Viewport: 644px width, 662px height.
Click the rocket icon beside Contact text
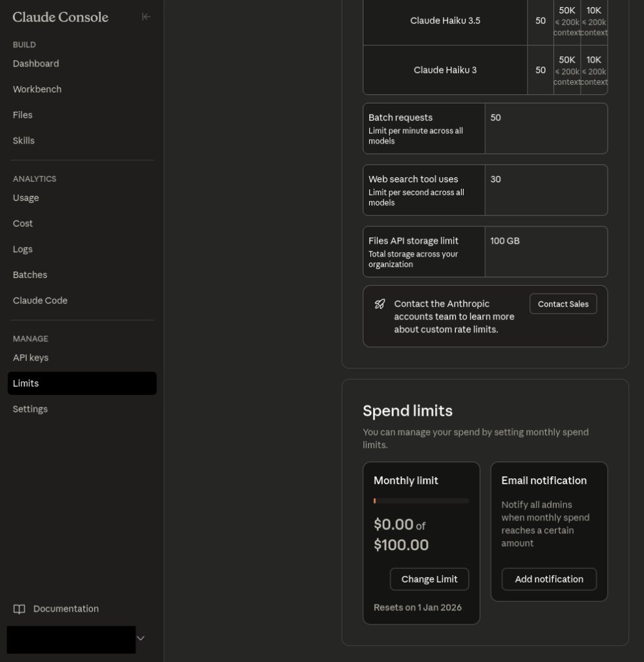[x=380, y=304]
